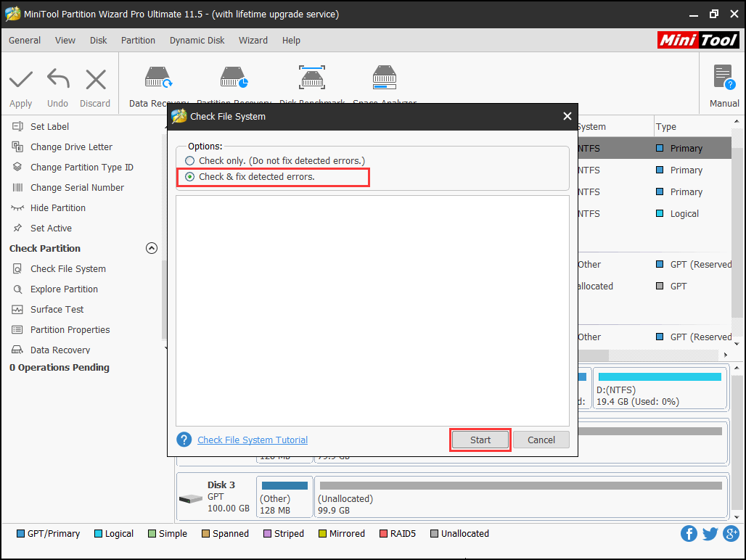Click the Logical legend color swatch

pyautogui.click(x=98, y=533)
